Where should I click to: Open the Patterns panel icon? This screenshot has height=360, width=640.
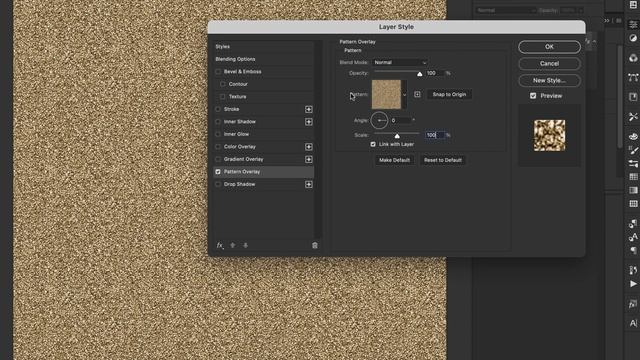633,203
